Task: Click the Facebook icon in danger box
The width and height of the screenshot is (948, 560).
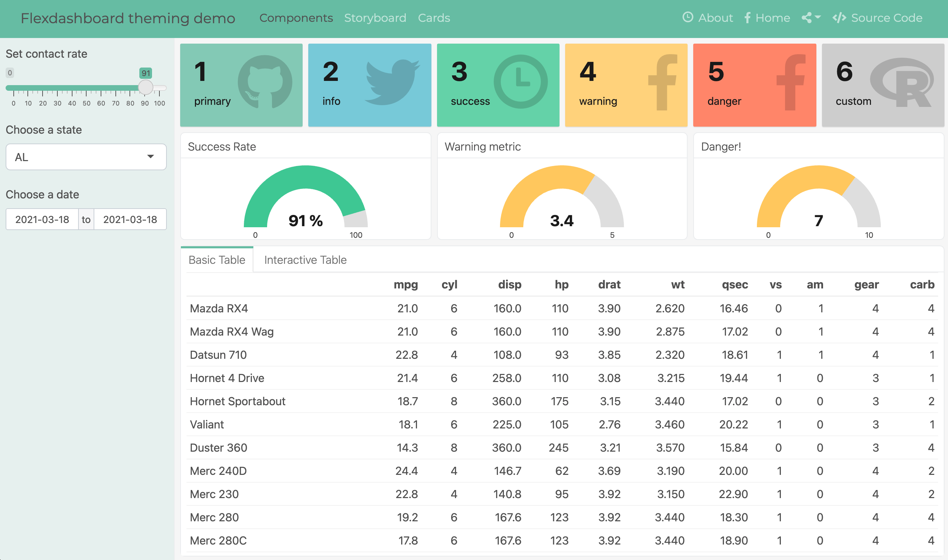Action: pyautogui.click(x=791, y=82)
